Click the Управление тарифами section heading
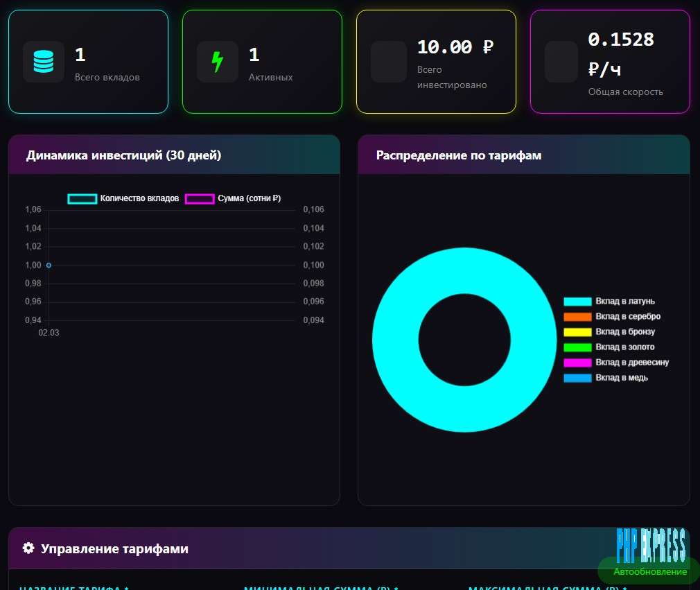Screen dimensions: 700x590 click(114, 548)
